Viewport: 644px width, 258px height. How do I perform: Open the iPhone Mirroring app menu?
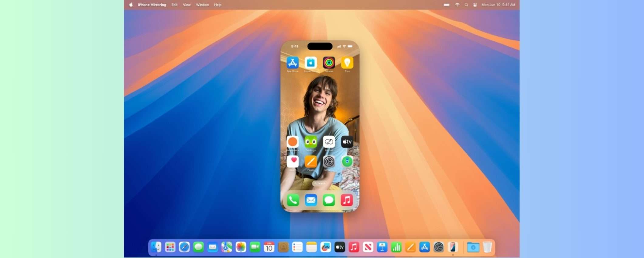[x=152, y=5]
